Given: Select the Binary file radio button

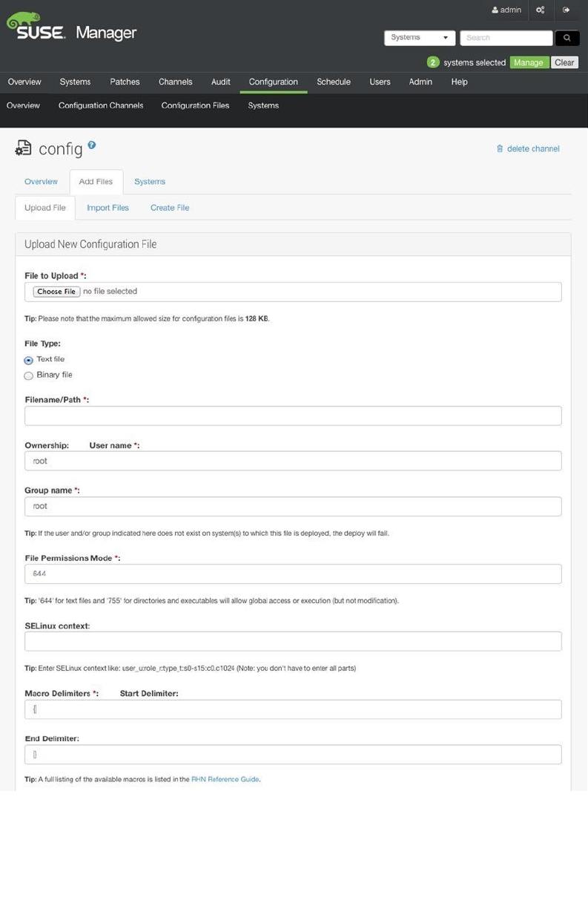Looking at the screenshot, I should coord(29,375).
